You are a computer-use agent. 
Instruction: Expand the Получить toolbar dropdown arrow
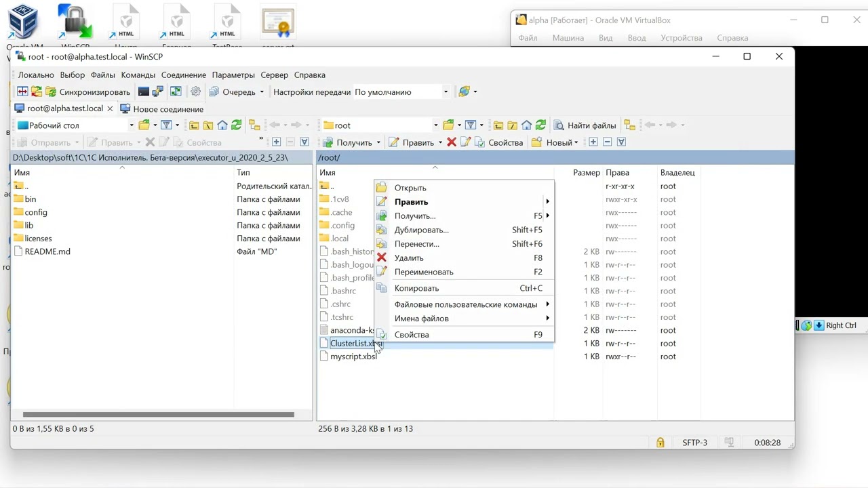(378, 142)
